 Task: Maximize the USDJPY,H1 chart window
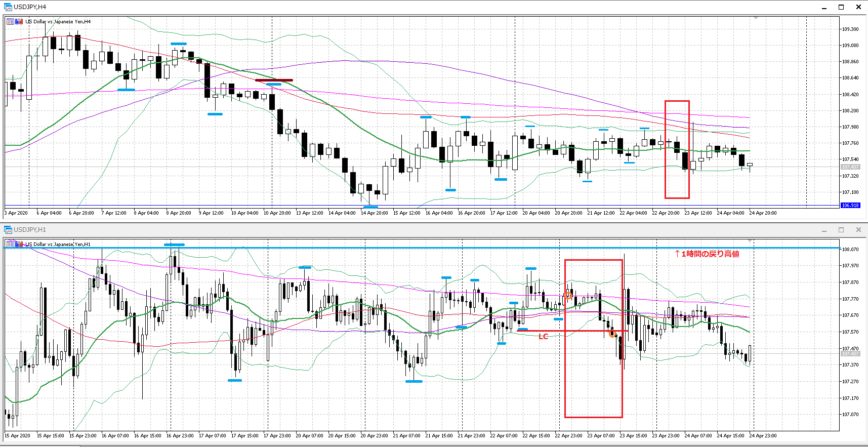(x=841, y=230)
